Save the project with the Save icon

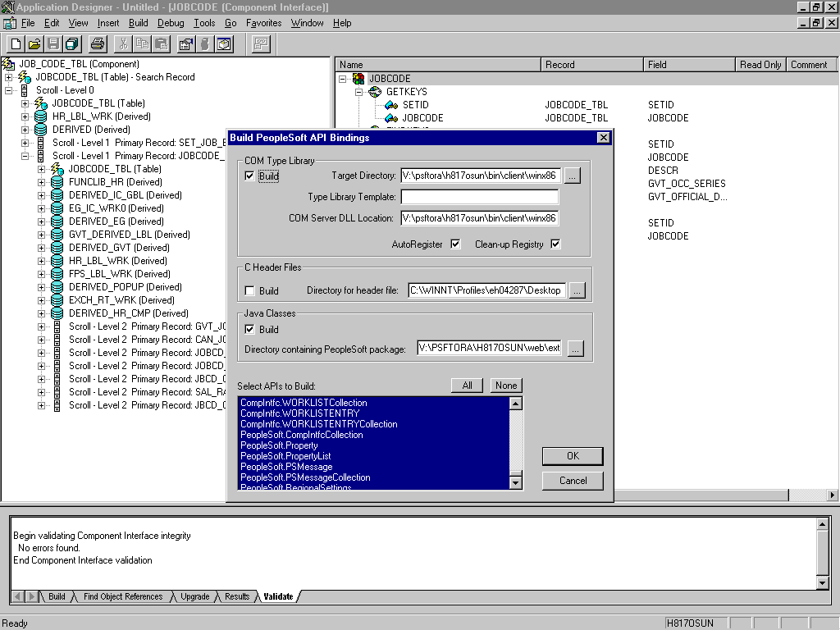click(x=52, y=44)
